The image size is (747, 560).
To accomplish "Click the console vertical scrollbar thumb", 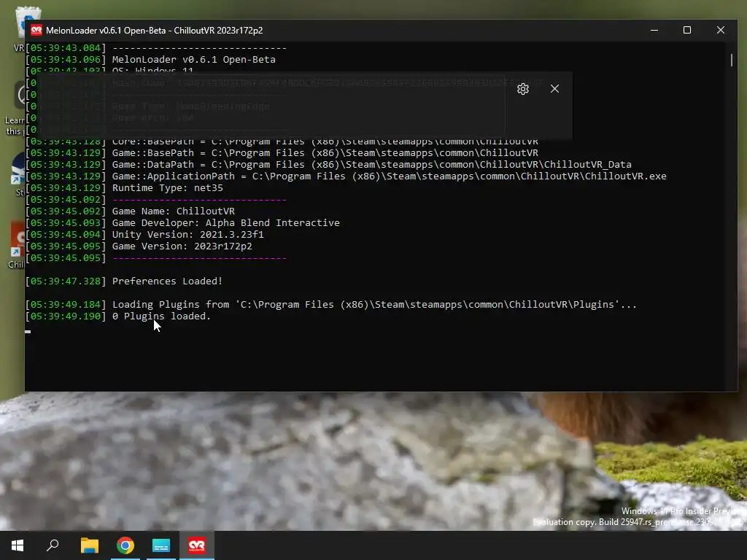I will coord(732,60).
